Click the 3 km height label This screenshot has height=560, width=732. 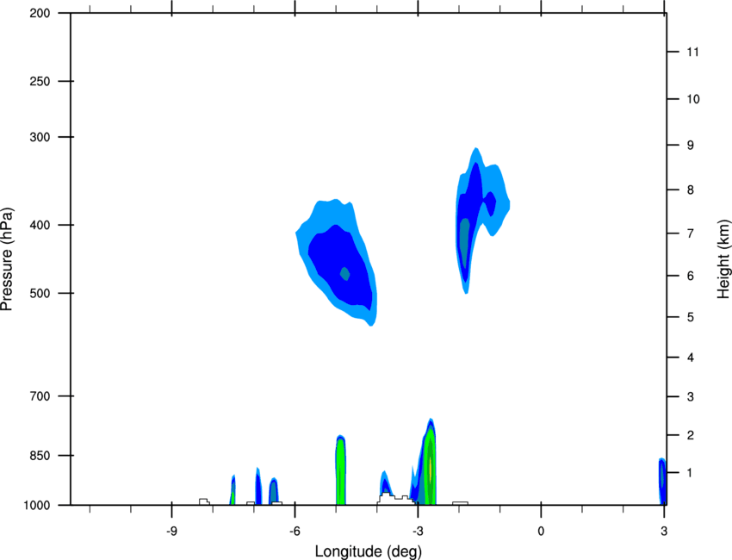click(x=691, y=397)
